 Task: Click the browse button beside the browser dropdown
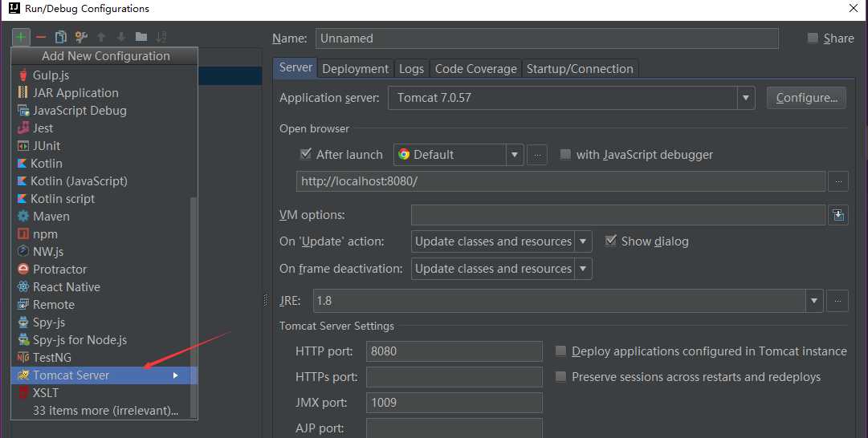(x=537, y=155)
